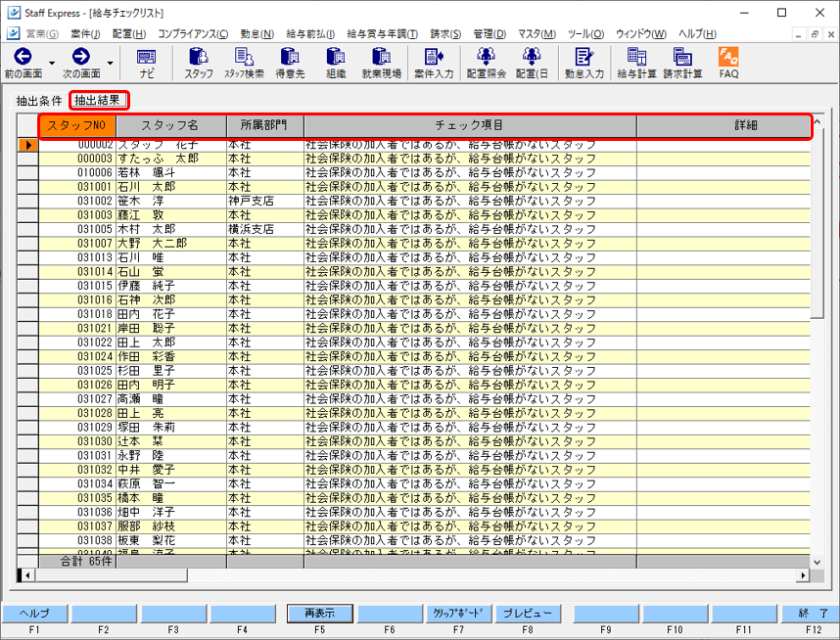Click the document icon left of 営業 menu
The width and height of the screenshot is (840, 640).
(13, 33)
